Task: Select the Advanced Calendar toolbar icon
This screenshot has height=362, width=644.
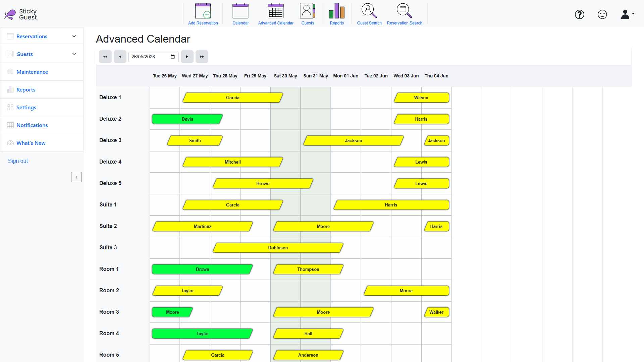Action: (276, 14)
